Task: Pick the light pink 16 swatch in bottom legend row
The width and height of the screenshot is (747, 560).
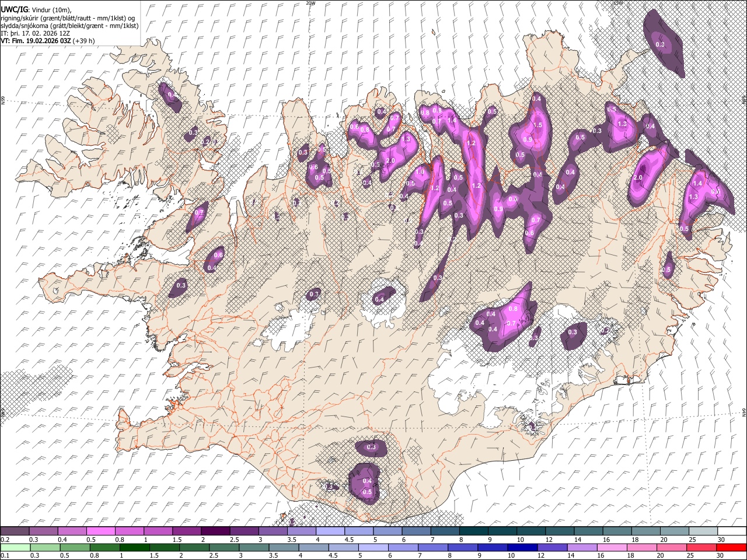Action: click(612, 547)
